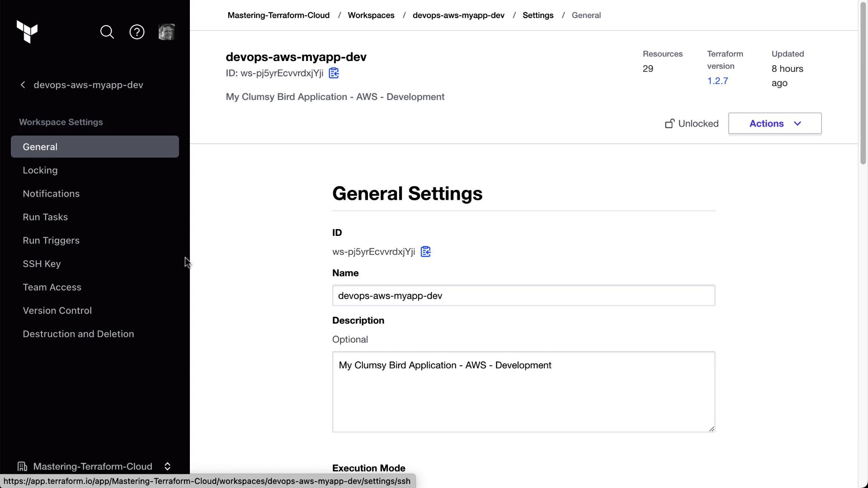
Task: Copy ID under General Settings
Action: pos(425,252)
